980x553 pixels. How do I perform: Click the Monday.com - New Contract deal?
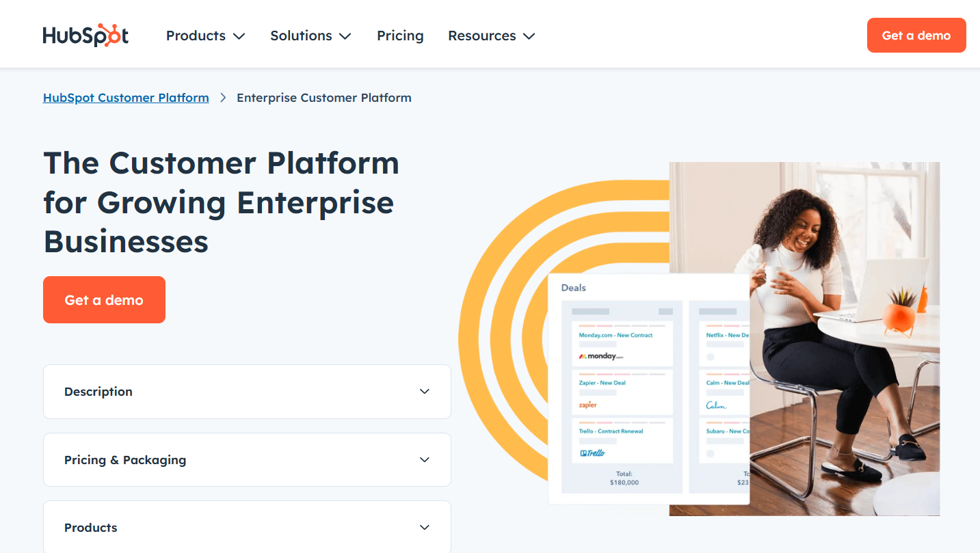coord(615,335)
